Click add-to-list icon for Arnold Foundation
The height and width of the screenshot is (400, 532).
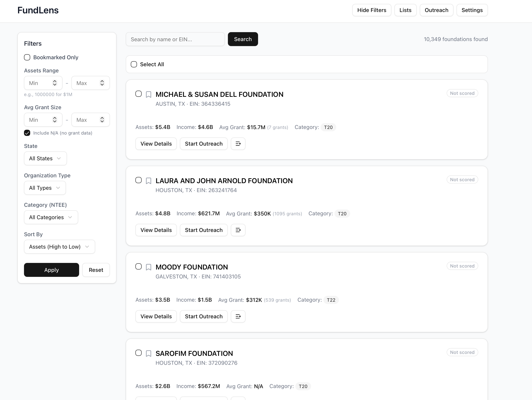(238, 230)
